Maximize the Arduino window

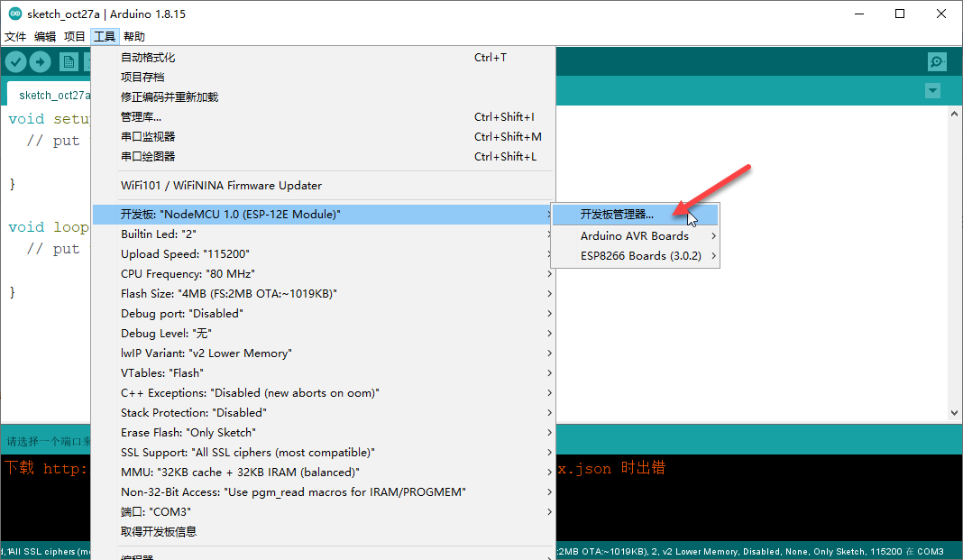(x=900, y=14)
